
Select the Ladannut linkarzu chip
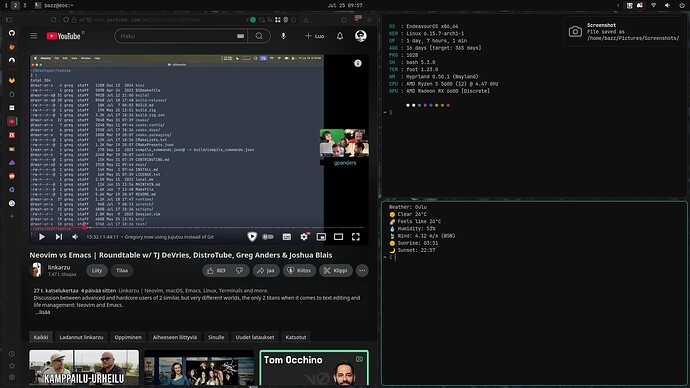[81, 337]
